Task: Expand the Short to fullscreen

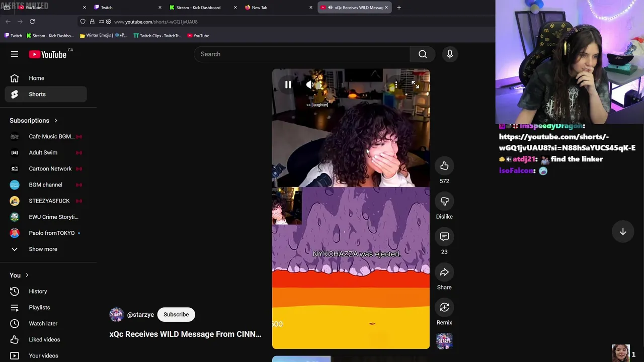Action: [415, 85]
